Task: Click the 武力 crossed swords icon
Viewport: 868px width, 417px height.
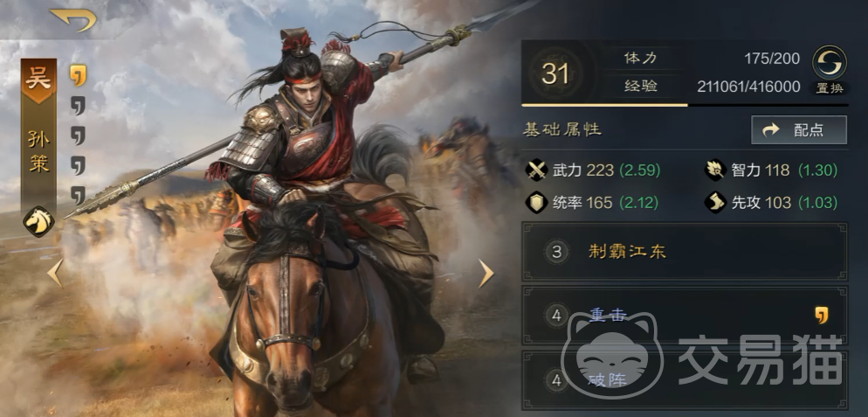Action: 536,170
